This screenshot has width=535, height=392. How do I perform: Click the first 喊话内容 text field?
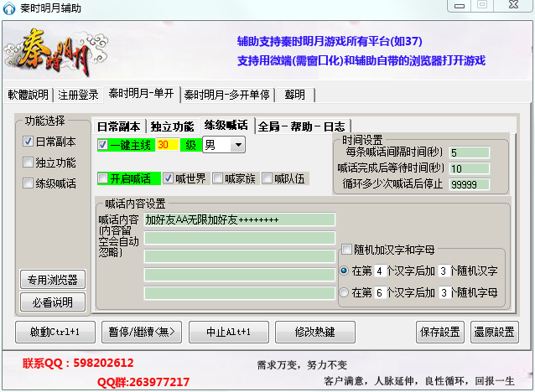(x=240, y=219)
